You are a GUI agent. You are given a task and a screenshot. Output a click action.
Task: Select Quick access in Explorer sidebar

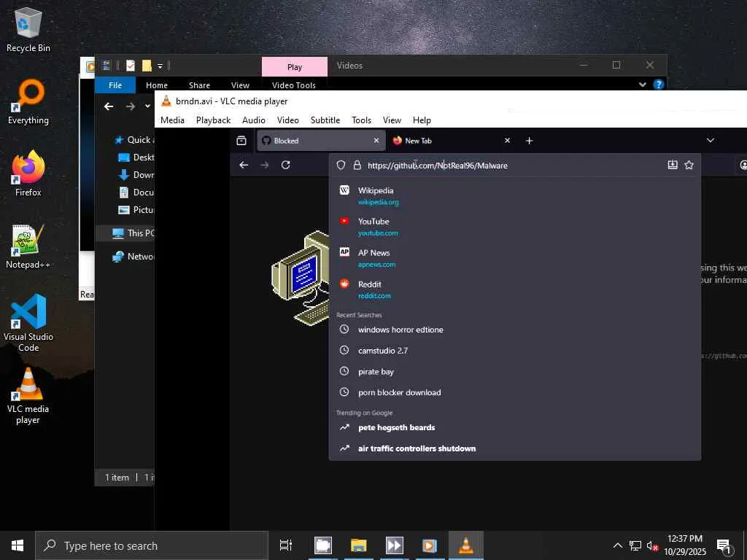coord(133,139)
